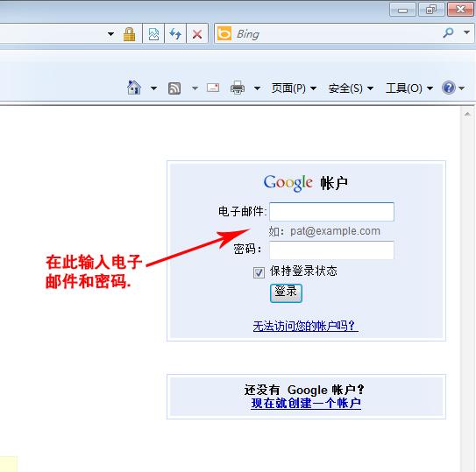
Task: Click the security lock icon in address bar
Action: (x=129, y=33)
